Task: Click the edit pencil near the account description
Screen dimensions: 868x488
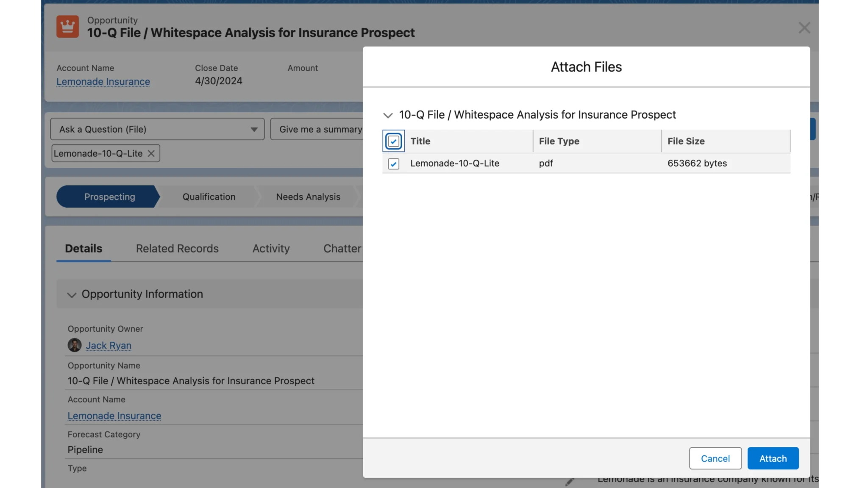Action: click(570, 481)
